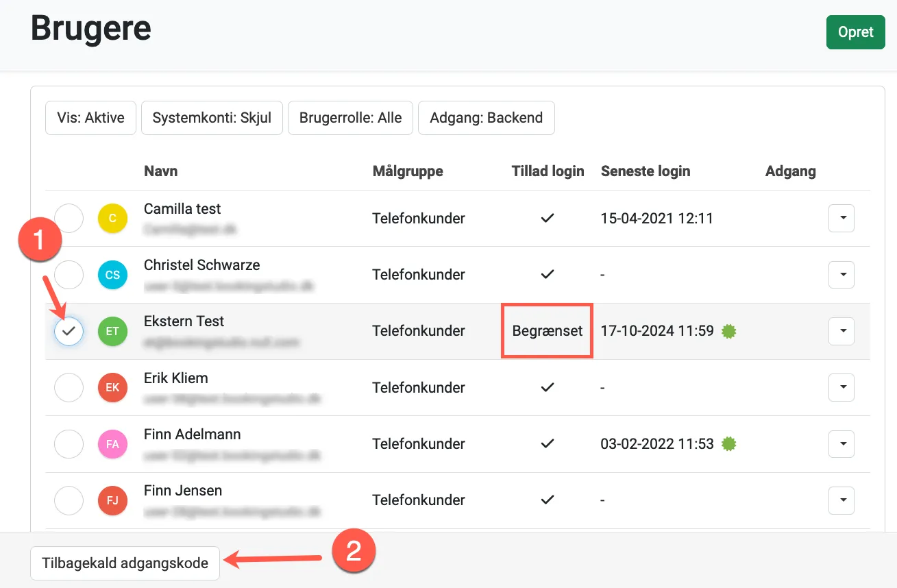Click Christel Schwarze's CS avatar icon
Screen dimensions: 897x588
pos(112,274)
